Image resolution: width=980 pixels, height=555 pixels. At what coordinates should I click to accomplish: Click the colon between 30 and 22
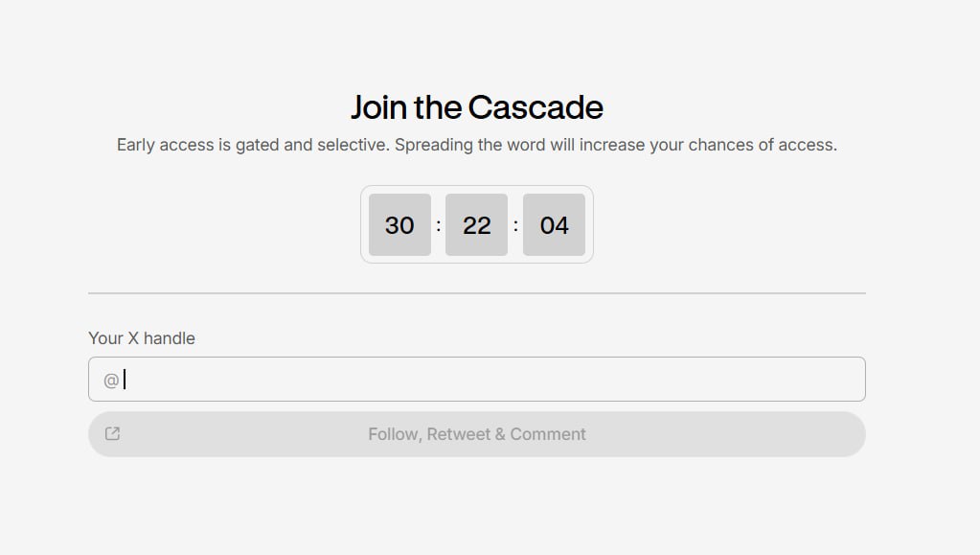pyautogui.click(x=439, y=225)
